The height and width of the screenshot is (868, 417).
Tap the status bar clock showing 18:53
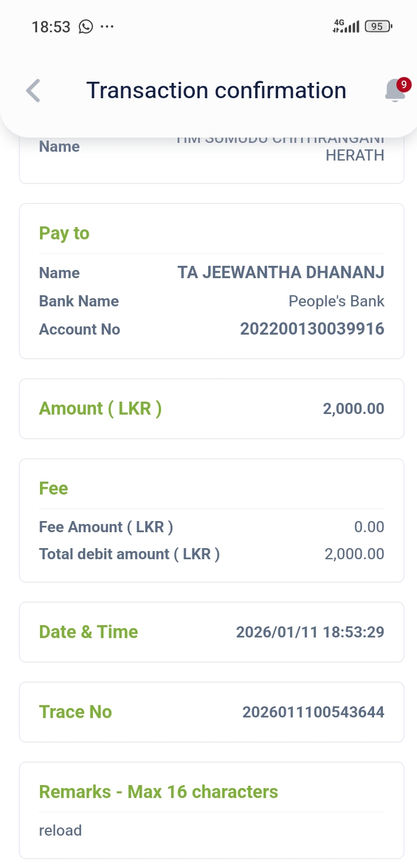click(x=51, y=27)
